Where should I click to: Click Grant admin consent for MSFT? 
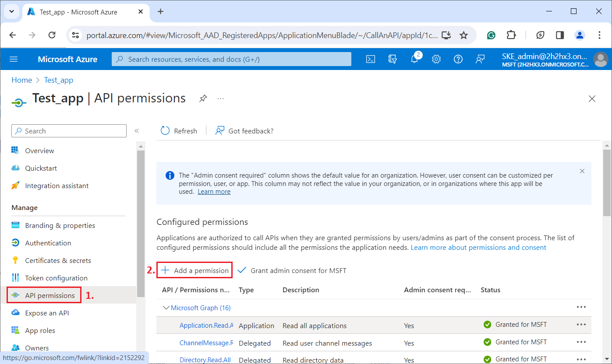(292, 270)
